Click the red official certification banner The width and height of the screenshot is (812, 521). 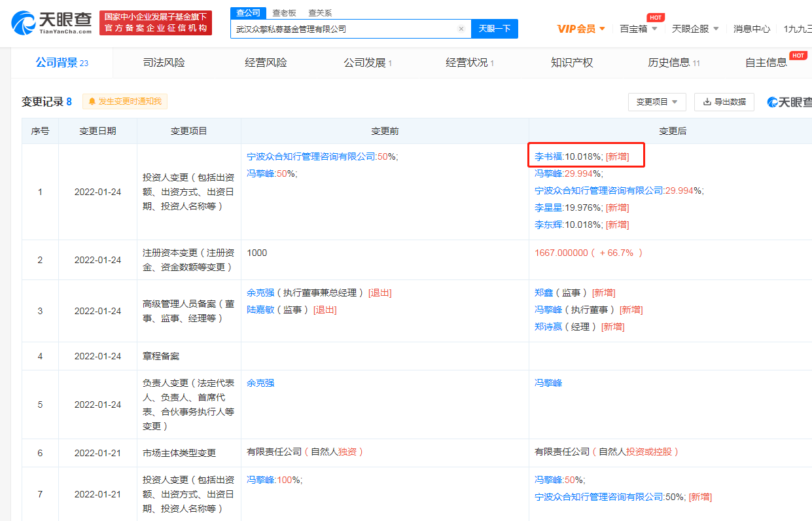(x=156, y=23)
